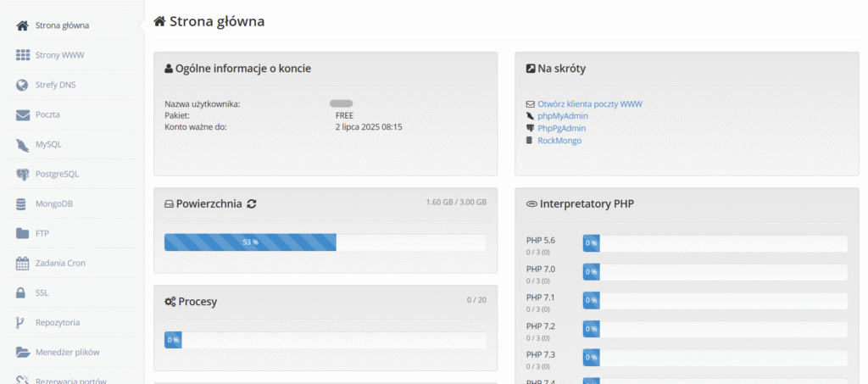The image size is (868, 384).
Task: Click the database icon beside RockMongo
Action: coord(529,141)
